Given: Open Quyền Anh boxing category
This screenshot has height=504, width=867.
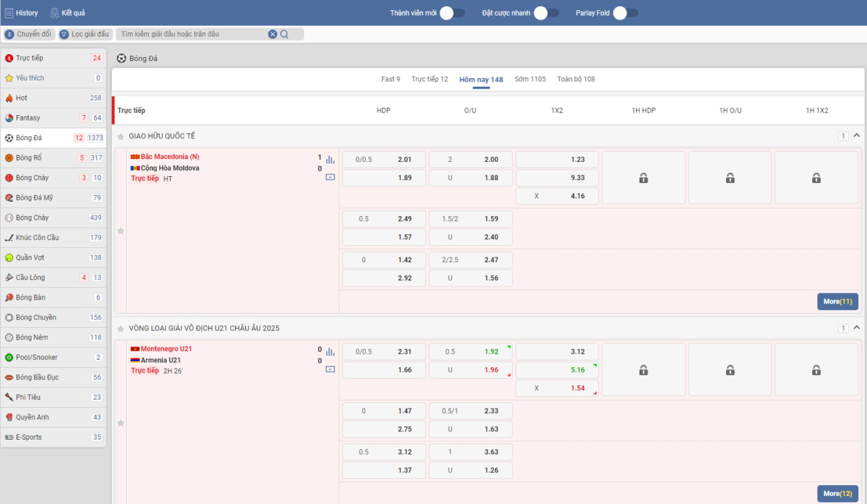Looking at the screenshot, I should tap(54, 417).
